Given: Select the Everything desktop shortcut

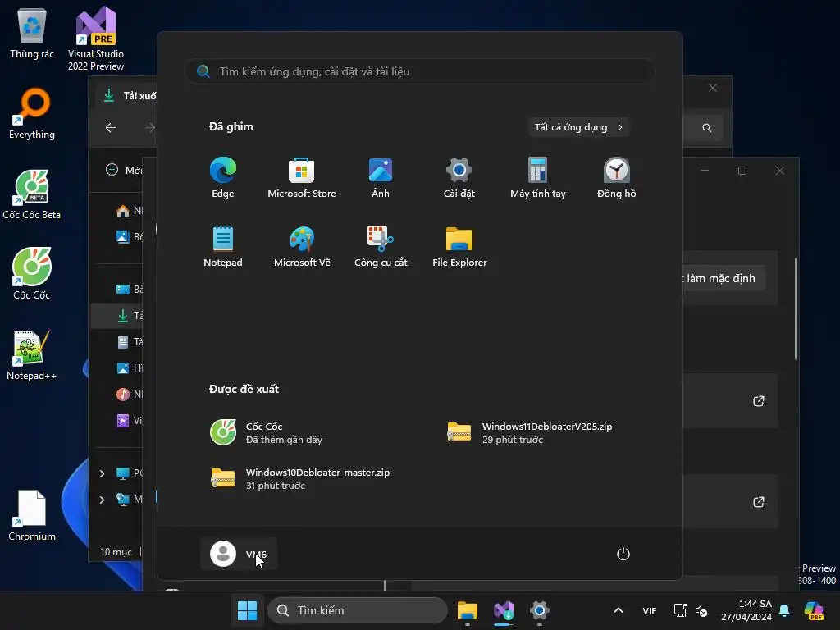Looking at the screenshot, I should tap(32, 113).
